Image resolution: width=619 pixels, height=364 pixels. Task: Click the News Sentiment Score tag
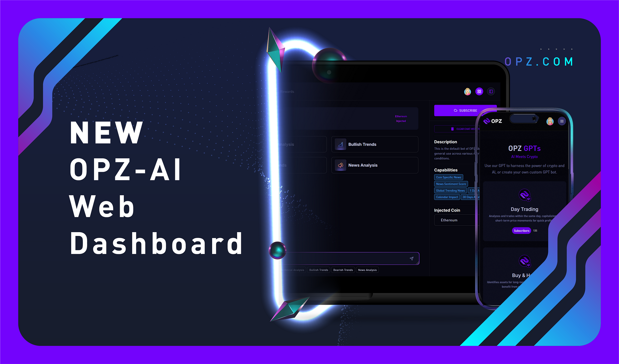452,184
